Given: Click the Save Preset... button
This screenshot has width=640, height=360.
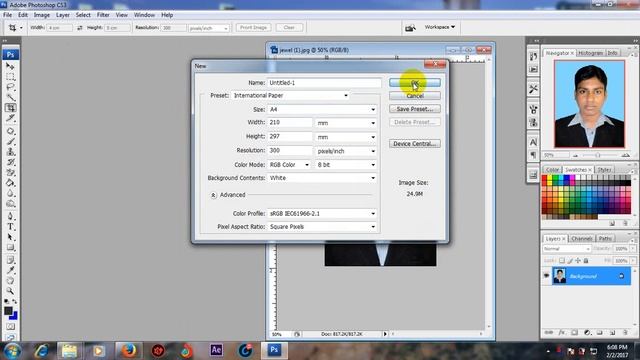Looking at the screenshot, I should pyautogui.click(x=415, y=109).
